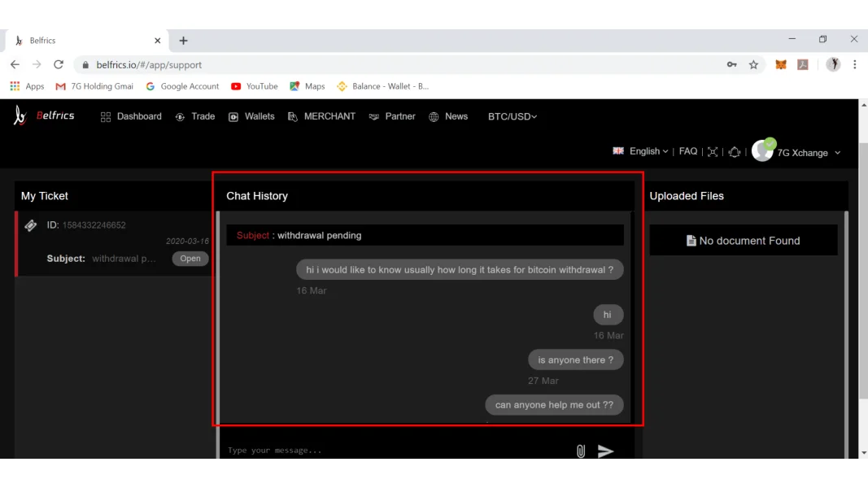The image size is (868, 488).
Task: Send message with paper plane icon
Action: 606,451
